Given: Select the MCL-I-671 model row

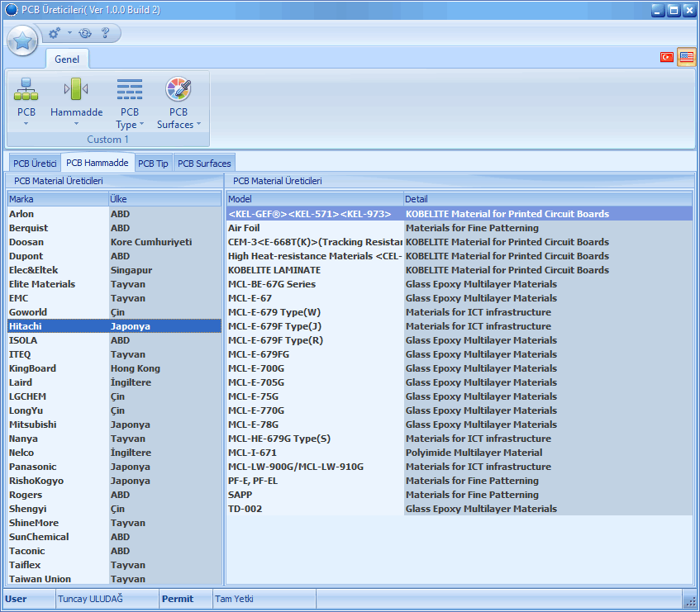Looking at the screenshot, I should [x=460, y=453].
